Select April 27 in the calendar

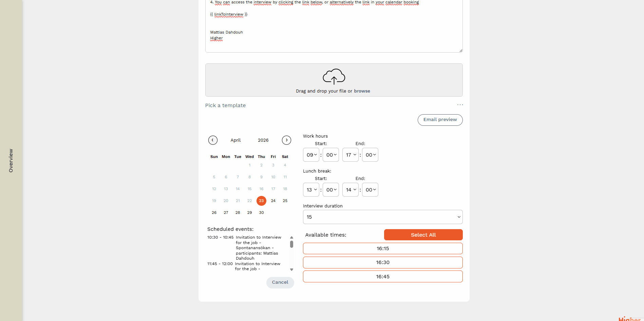click(x=226, y=213)
